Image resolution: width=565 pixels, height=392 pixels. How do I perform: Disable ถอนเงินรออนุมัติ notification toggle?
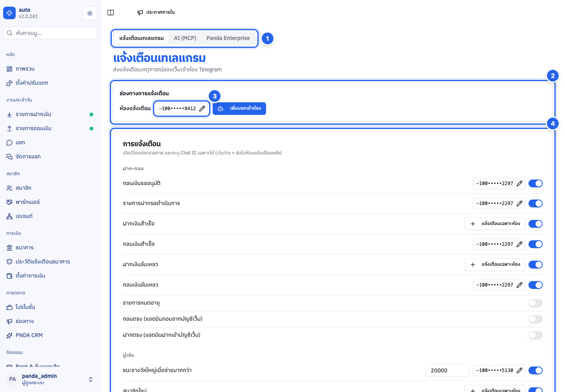tap(536, 183)
